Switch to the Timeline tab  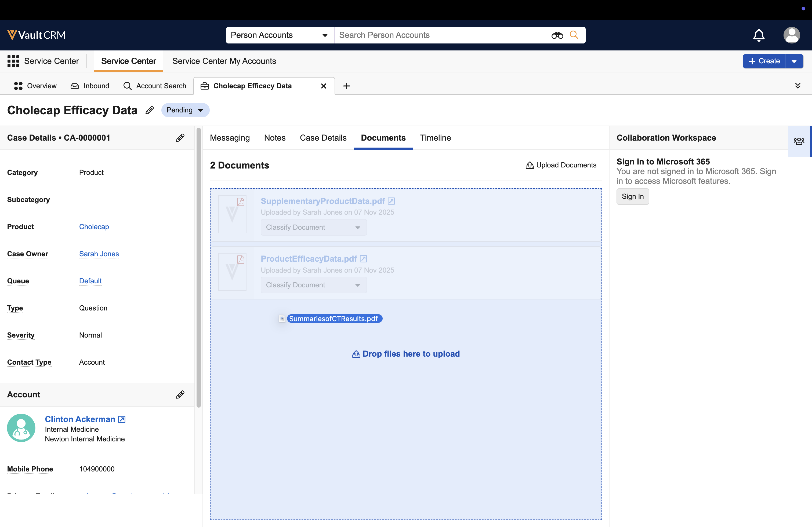435,138
